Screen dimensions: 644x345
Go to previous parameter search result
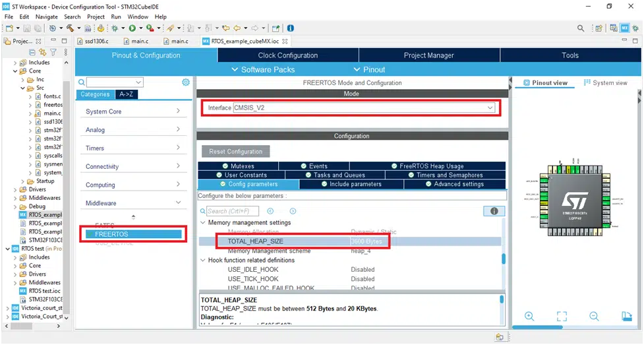(270, 211)
